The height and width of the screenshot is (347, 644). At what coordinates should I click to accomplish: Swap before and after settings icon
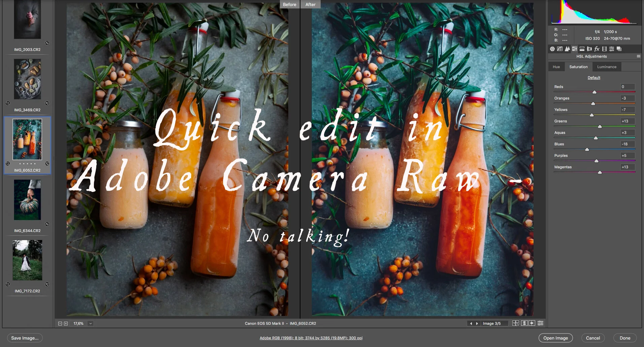click(524, 323)
